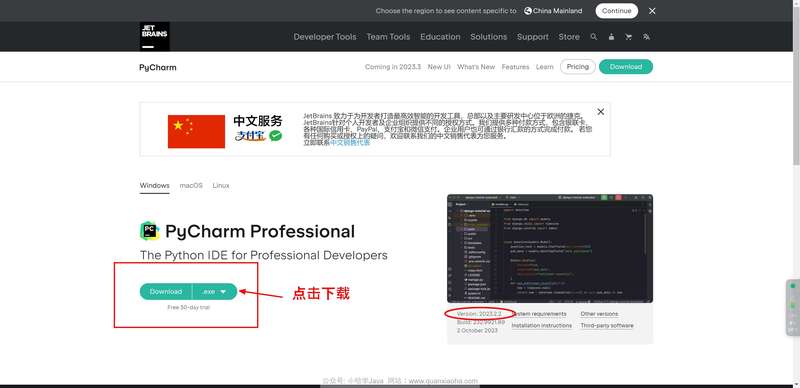Open Features page link
This screenshot has height=388, width=800.
(515, 67)
